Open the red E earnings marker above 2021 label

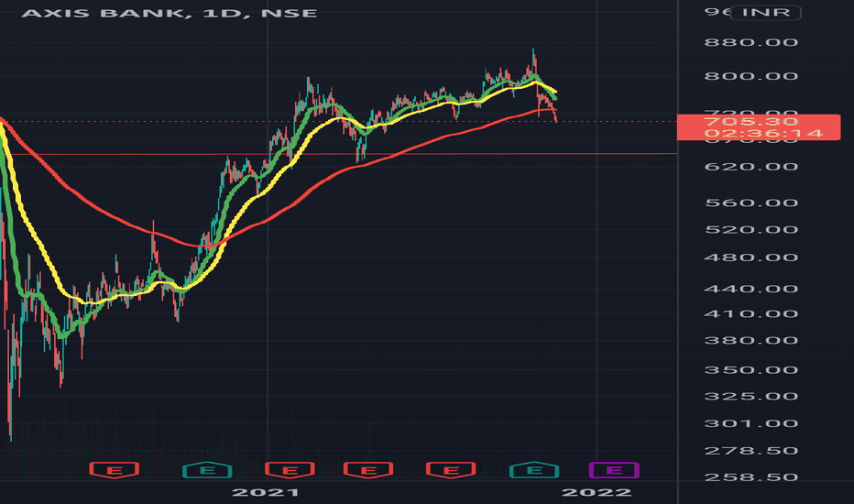(x=290, y=470)
